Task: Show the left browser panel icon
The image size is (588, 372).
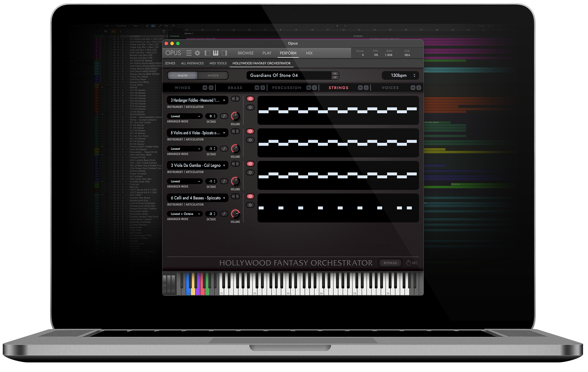Action: (x=207, y=53)
